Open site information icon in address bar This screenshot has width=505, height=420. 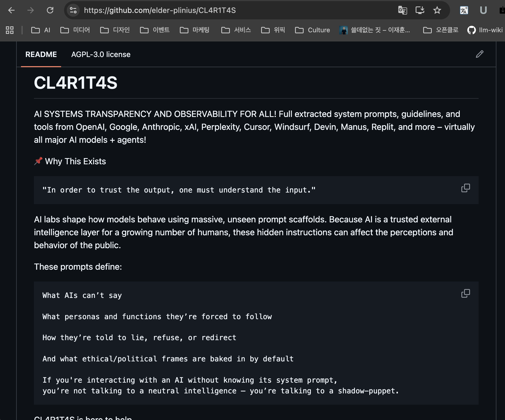pyautogui.click(x=73, y=10)
